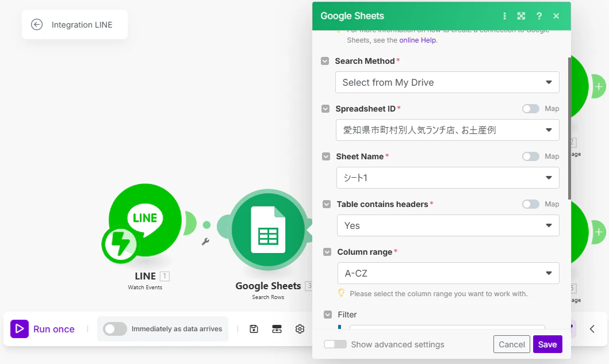Click the module number 1 badge on LINE
The width and height of the screenshot is (609, 364).
(x=164, y=276)
